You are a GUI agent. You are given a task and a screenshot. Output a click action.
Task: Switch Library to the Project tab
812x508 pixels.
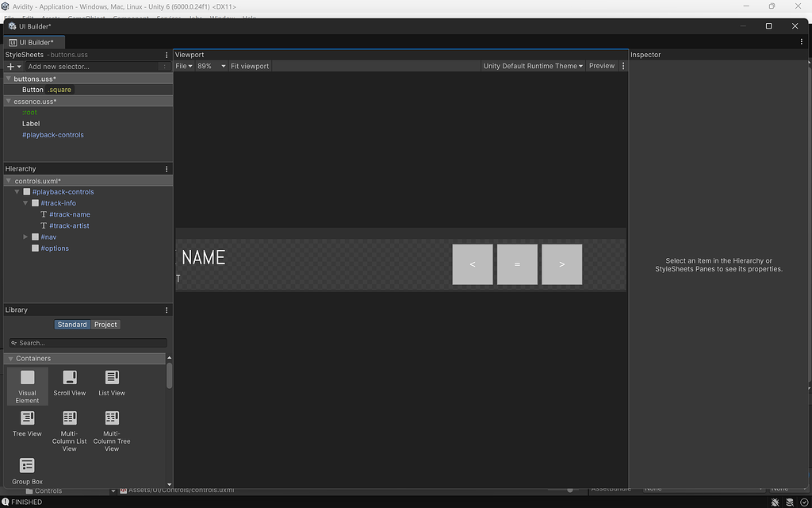point(105,324)
